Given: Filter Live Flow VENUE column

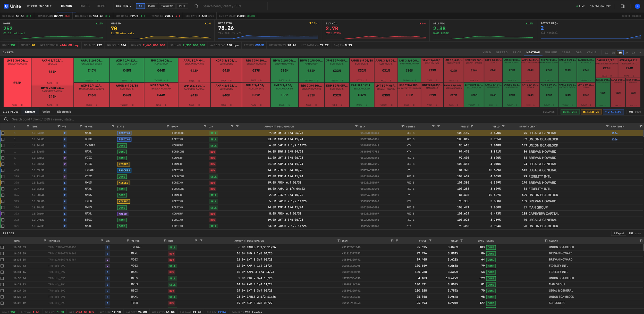Looking at the screenshot, I should (113, 126).
